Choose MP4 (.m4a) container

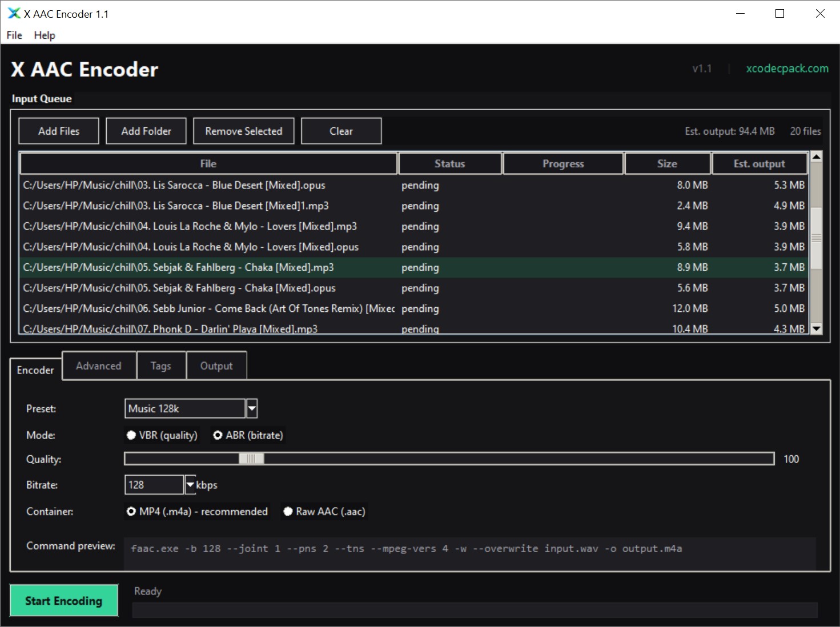coord(197,512)
